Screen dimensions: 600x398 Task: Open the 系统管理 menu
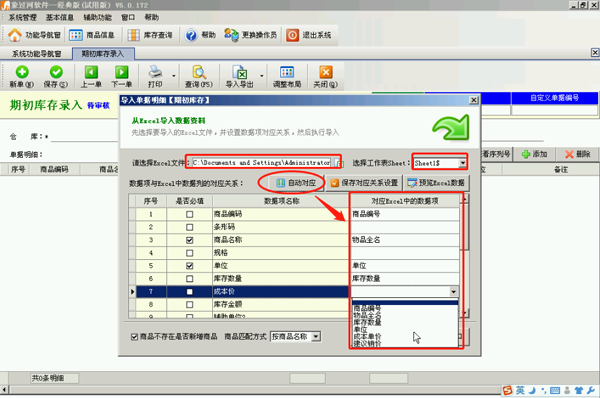pyautogui.click(x=22, y=18)
